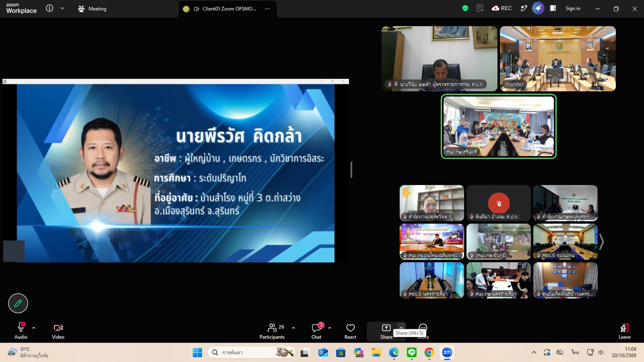Viewport: 644px width, 362px height.
Task: Open the AI notes pencil icon
Action: pyautogui.click(x=524, y=8)
